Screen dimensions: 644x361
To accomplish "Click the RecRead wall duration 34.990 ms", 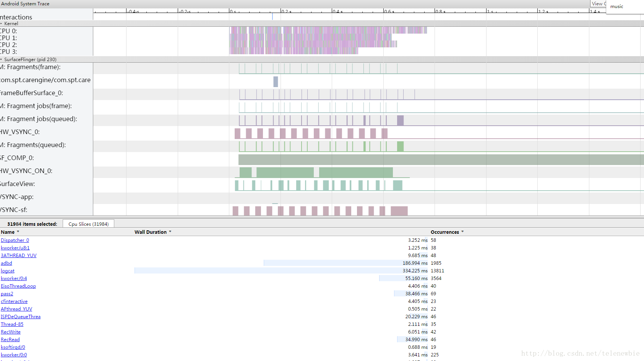I will pos(416,340).
